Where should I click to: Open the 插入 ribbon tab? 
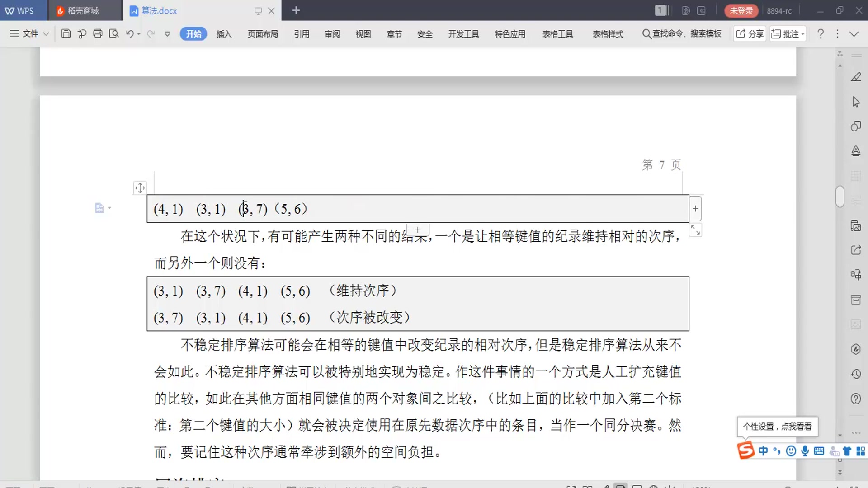[224, 34]
